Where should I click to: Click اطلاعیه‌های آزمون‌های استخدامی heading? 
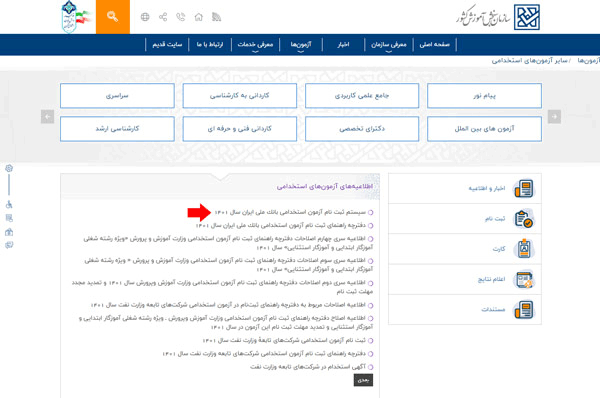[x=325, y=186]
